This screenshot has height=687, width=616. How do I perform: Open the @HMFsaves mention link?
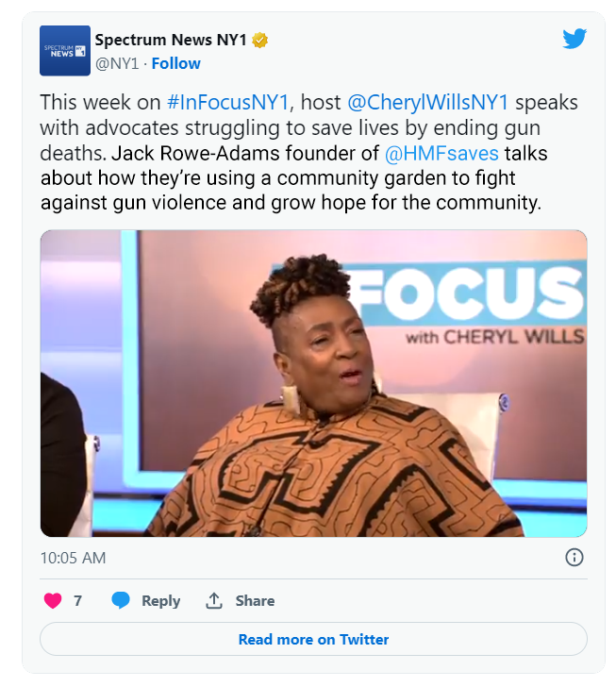[x=441, y=153]
